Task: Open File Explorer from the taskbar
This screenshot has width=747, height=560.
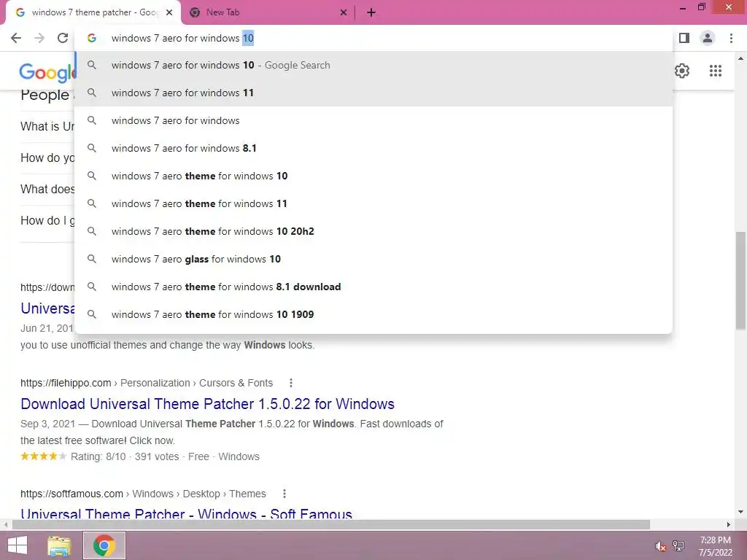Action: (x=59, y=545)
